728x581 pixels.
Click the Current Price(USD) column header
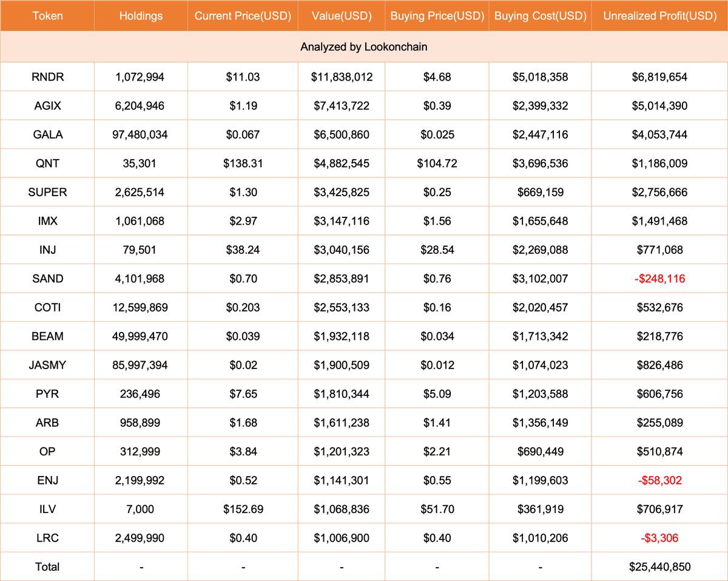[x=243, y=16]
